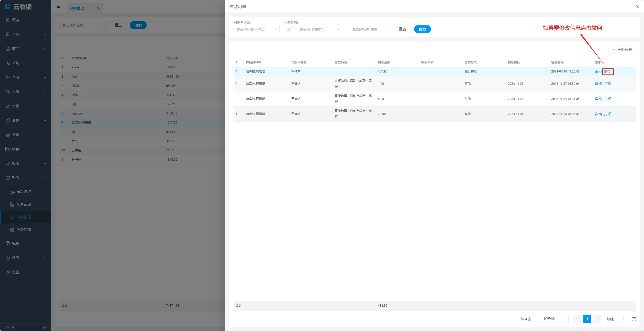Click the settings gear icon beside version number
Image resolution: width=644 pixels, height=331 pixels.
pos(45,327)
